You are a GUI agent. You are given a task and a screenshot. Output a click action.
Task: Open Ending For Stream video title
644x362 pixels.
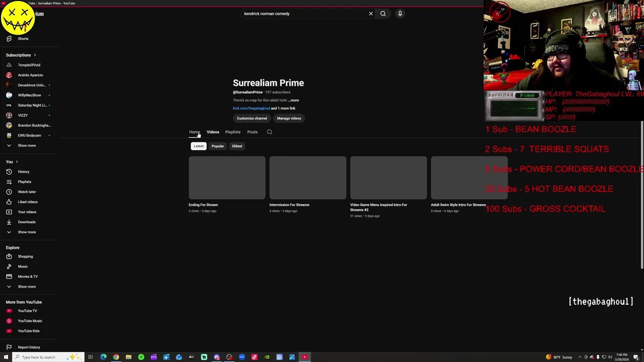(203, 205)
